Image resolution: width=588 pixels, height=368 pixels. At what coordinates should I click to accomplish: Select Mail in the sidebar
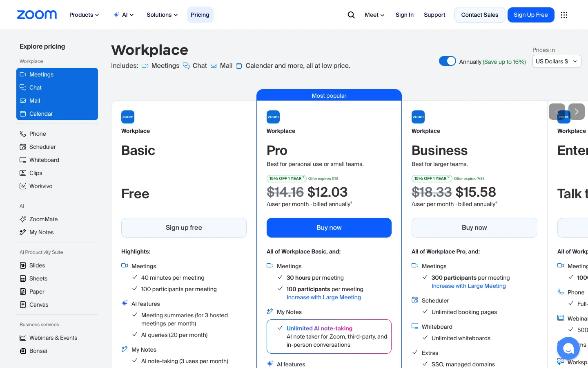pyautogui.click(x=57, y=101)
